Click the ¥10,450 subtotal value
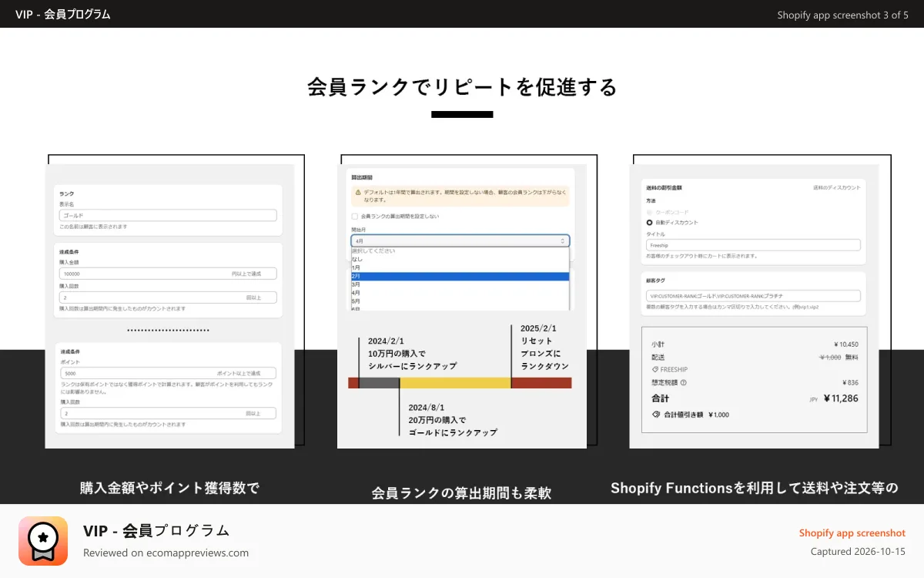 pos(845,344)
